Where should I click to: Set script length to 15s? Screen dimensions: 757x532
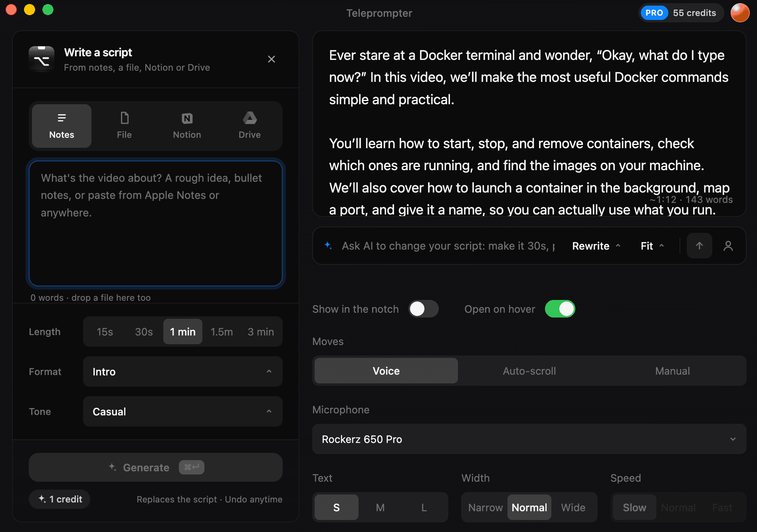point(105,332)
